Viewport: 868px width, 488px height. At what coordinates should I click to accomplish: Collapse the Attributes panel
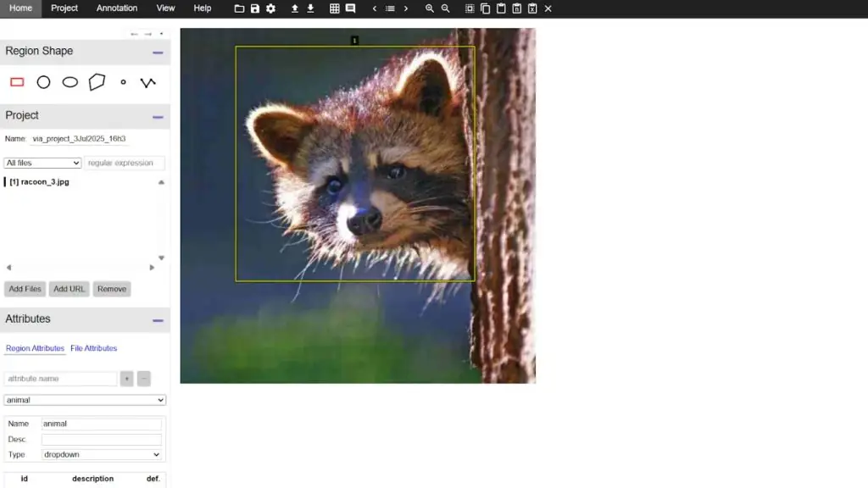(x=158, y=320)
